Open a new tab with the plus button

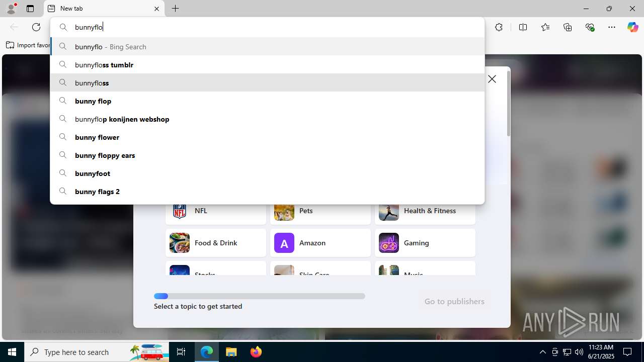pyautogui.click(x=175, y=9)
